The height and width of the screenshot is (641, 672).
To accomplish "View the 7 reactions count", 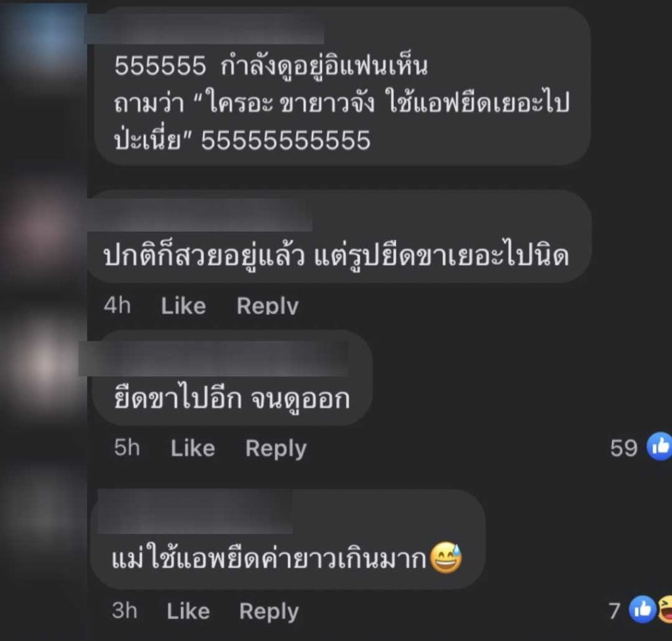I will tap(614, 611).
